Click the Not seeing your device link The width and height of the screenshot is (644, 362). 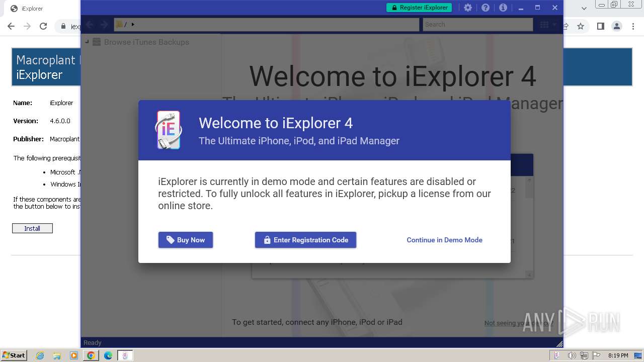pos(518,323)
